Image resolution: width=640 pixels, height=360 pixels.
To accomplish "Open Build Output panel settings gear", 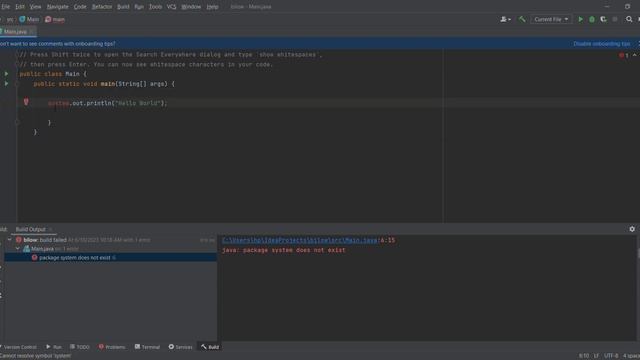I will point(632,229).
